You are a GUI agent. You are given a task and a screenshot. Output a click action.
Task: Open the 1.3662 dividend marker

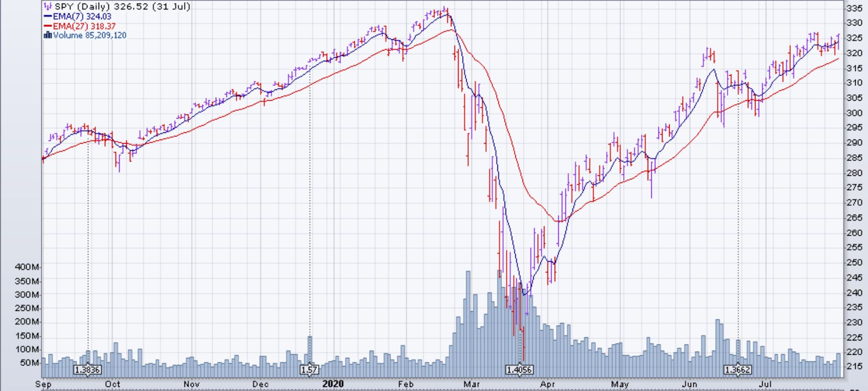pos(738,370)
